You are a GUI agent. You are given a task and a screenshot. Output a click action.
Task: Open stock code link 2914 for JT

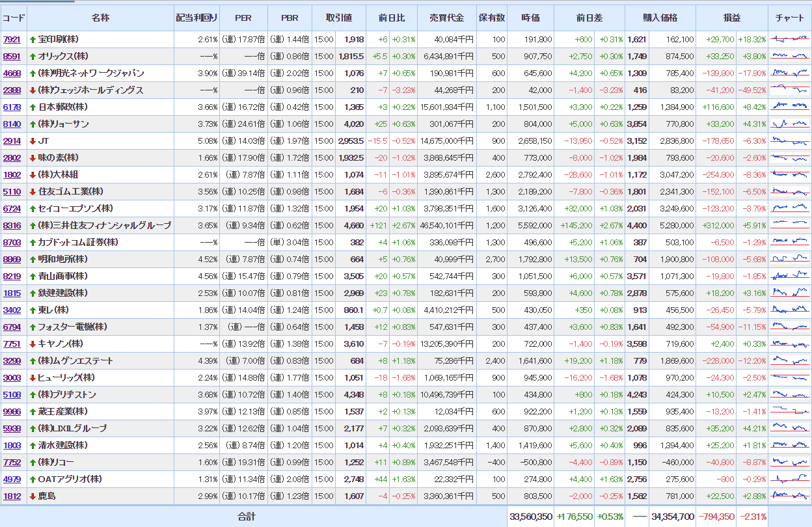coord(12,141)
